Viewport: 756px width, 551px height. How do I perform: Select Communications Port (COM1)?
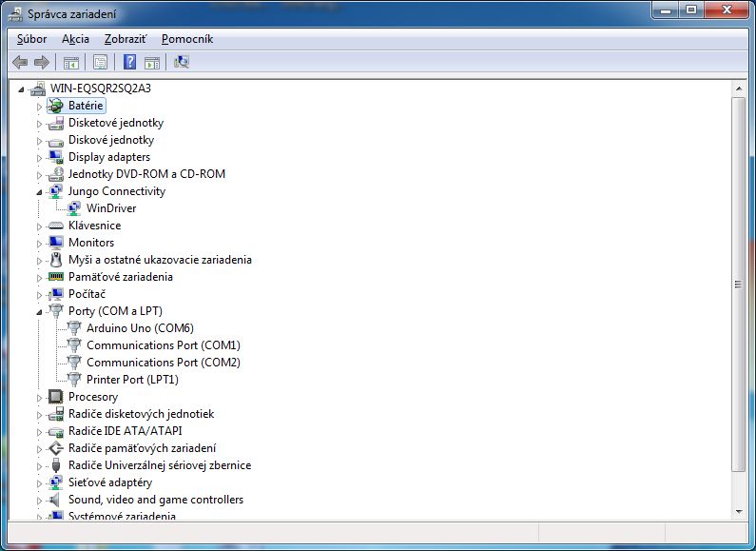[x=164, y=345]
